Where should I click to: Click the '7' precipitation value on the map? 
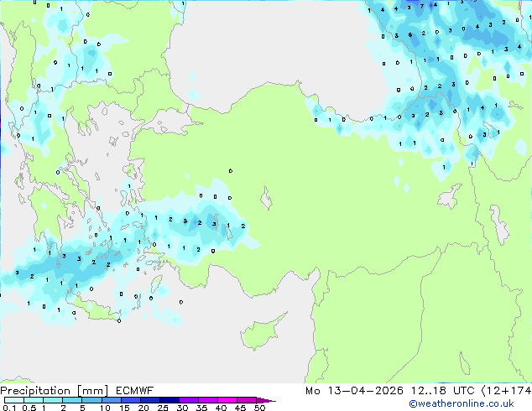pyautogui.click(x=422, y=6)
